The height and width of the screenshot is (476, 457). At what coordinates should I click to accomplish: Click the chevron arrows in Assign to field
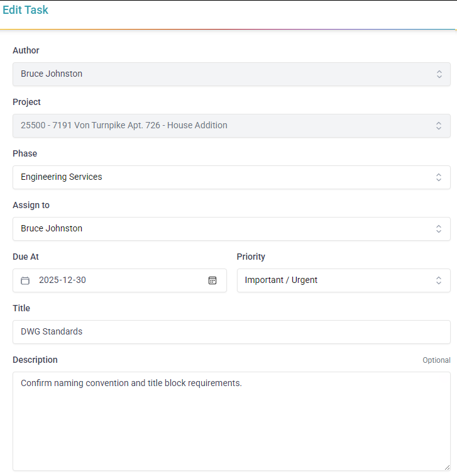coord(439,229)
